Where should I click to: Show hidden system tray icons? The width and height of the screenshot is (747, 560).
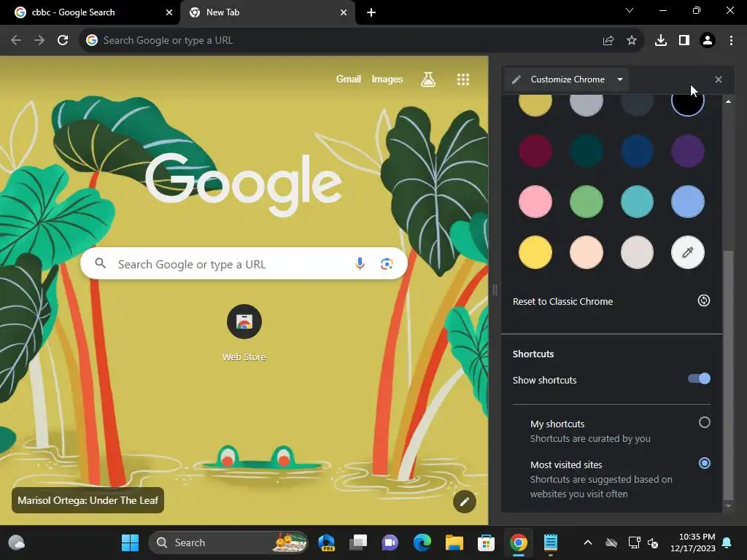coord(588,542)
